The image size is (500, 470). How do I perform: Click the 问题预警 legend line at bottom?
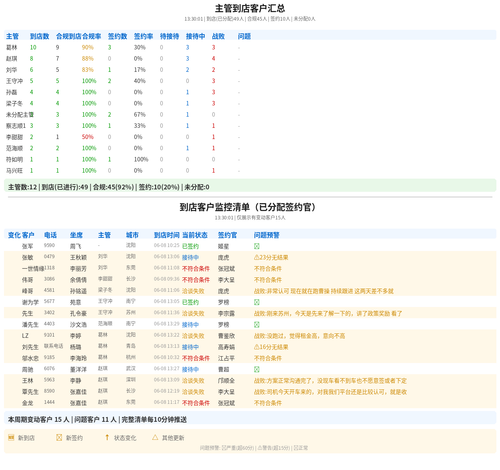click(254, 448)
